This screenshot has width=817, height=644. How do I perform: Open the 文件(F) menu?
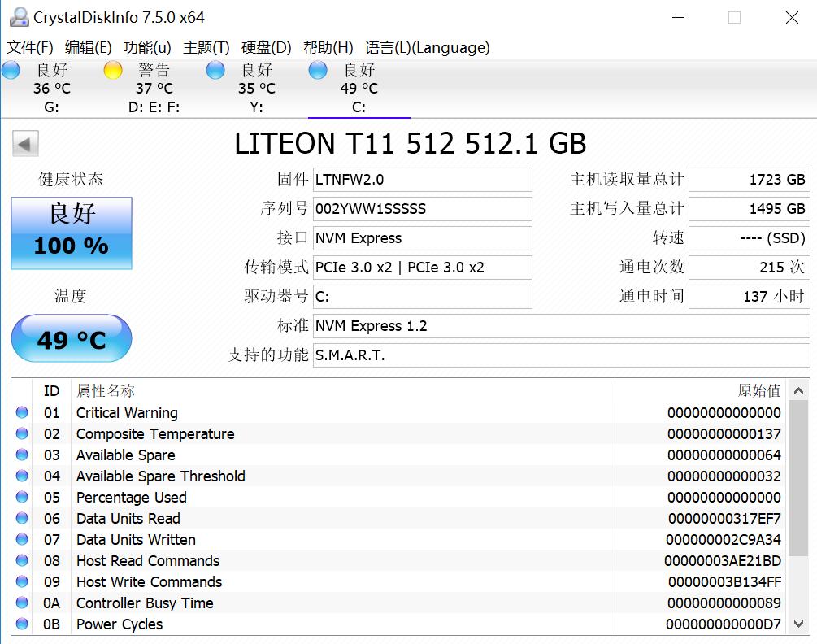coord(30,47)
